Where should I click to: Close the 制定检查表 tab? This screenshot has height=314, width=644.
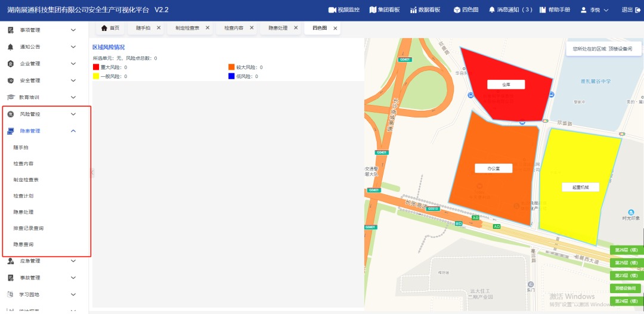(x=208, y=28)
